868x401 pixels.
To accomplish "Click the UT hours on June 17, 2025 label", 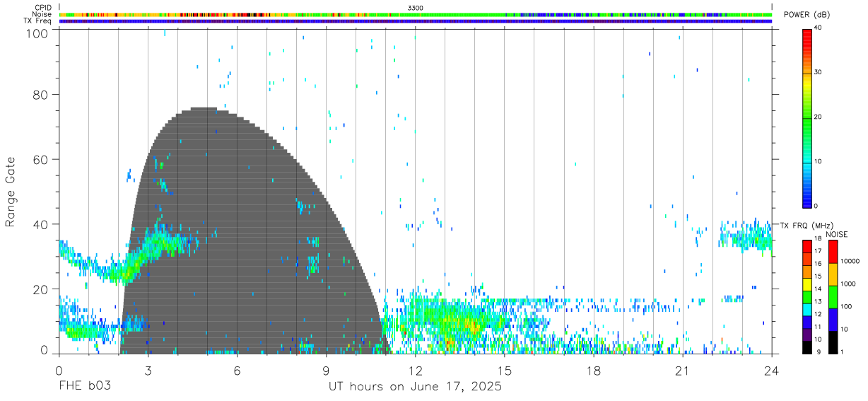I will 415,387.
